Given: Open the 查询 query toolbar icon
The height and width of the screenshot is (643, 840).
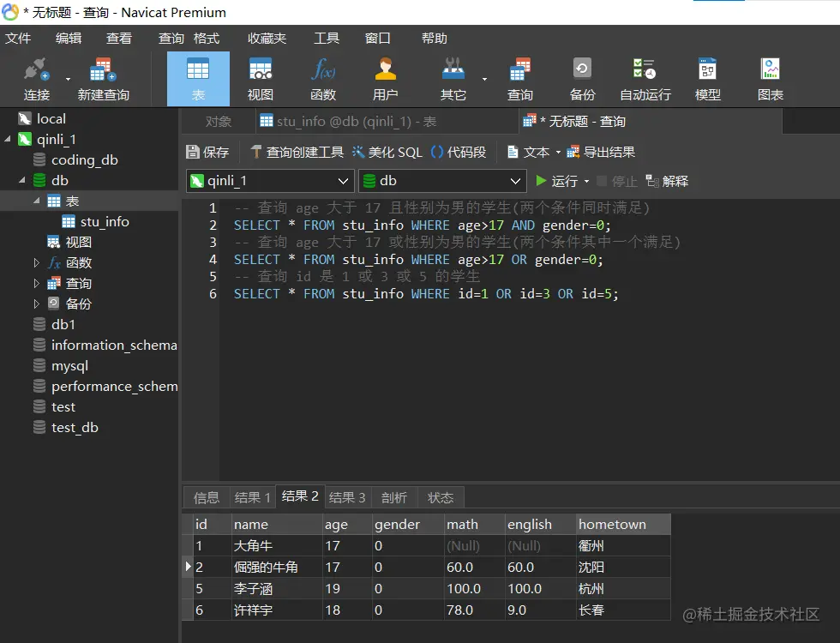Looking at the screenshot, I should pyautogui.click(x=519, y=79).
